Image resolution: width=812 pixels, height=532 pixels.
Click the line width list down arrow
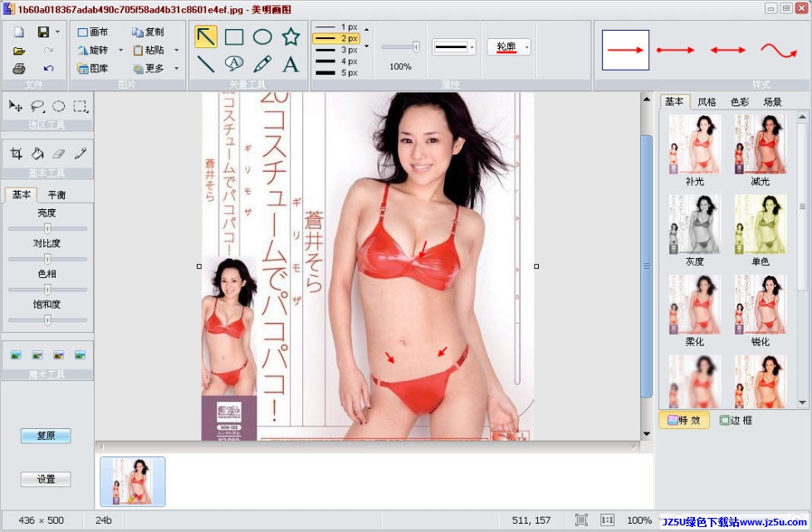tap(367, 46)
